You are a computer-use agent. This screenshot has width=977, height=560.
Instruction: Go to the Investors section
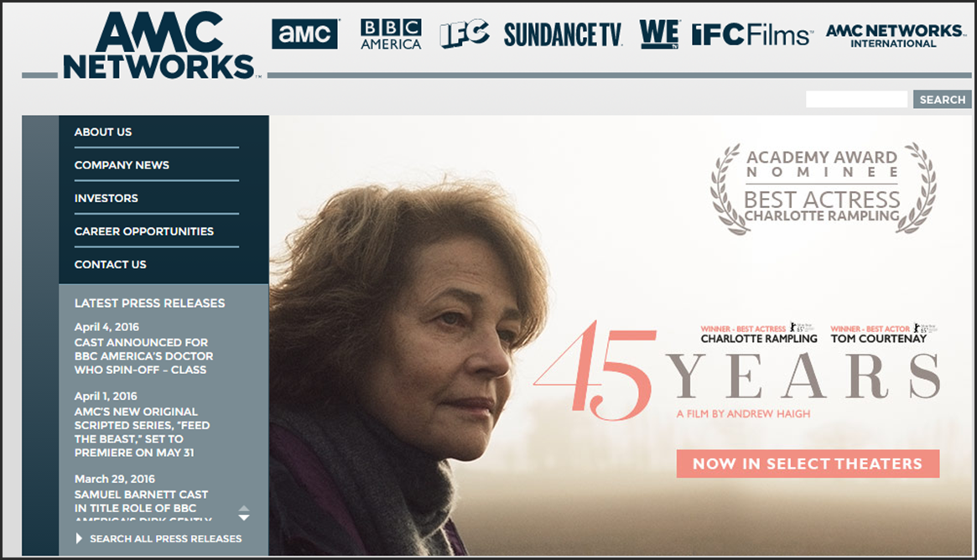pos(107,198)
